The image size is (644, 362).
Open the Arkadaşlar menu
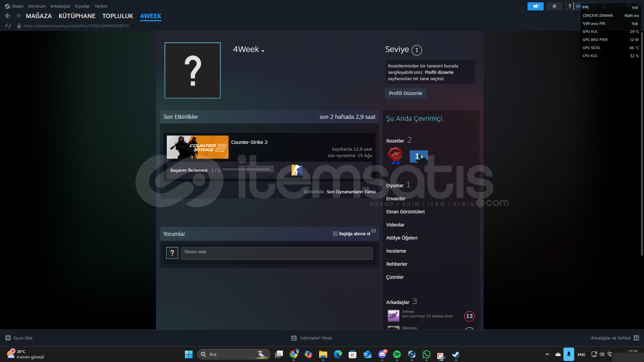point(60,6)
